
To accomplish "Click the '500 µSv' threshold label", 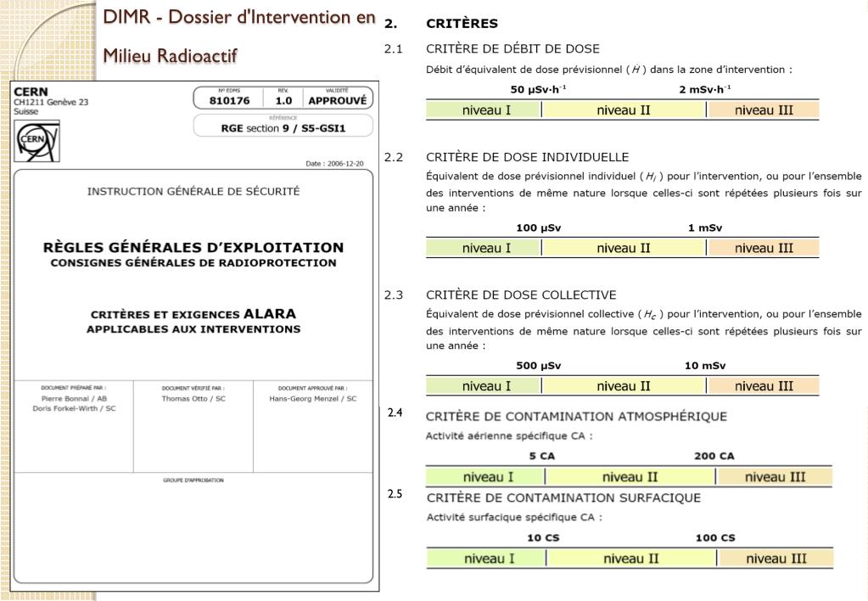I will (538, 366).
